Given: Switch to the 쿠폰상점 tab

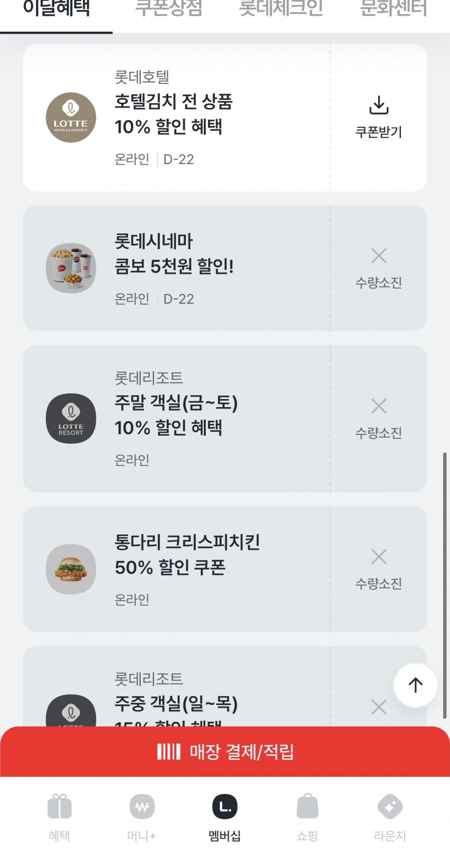Looking at the screenshot, I should point(169,9).
